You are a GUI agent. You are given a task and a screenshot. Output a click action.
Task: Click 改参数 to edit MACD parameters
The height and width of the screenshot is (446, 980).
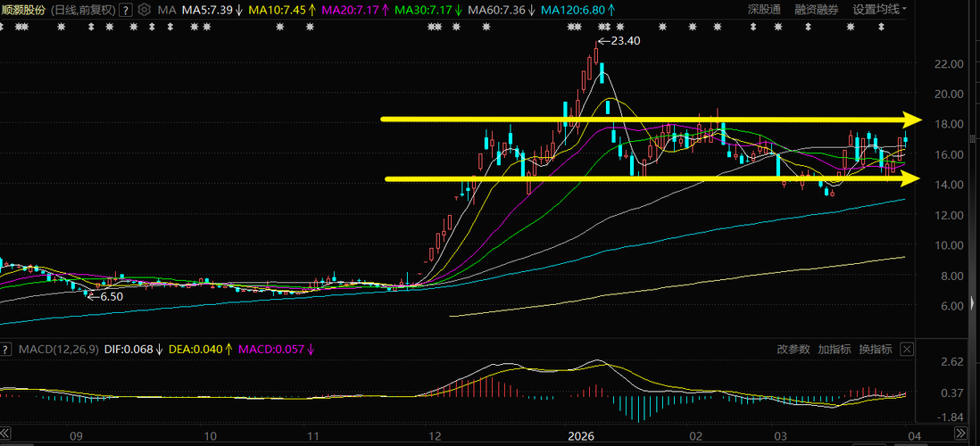point(793,349)
